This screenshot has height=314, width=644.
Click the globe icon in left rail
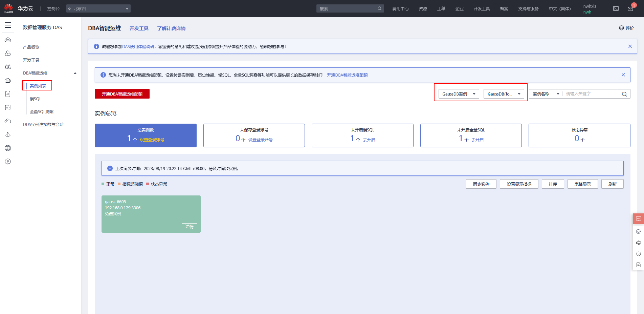8,148
